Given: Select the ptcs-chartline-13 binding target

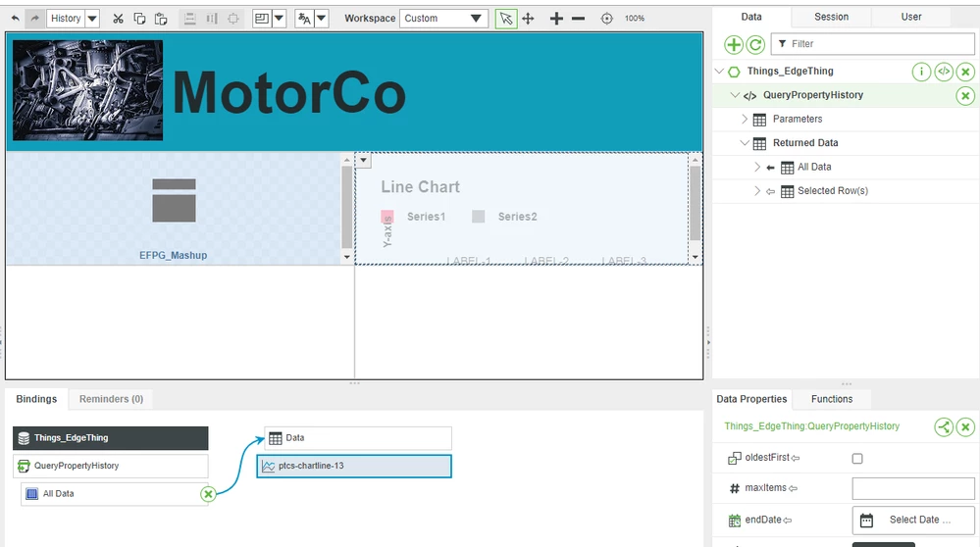Looking at the screenshot, I should [354, 466].
